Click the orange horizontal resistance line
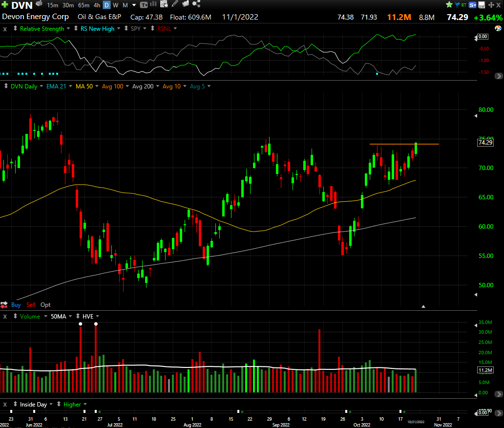The image size is (504, 428). [404, 144]
